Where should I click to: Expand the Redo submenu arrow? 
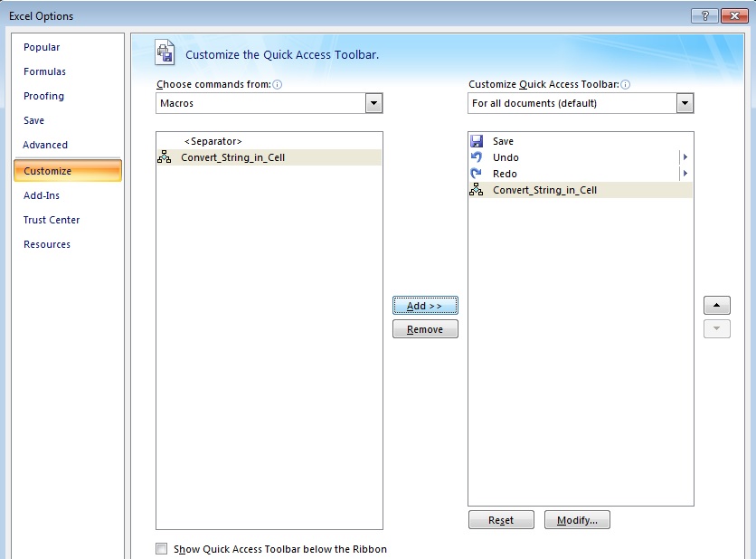coord(685,173)
